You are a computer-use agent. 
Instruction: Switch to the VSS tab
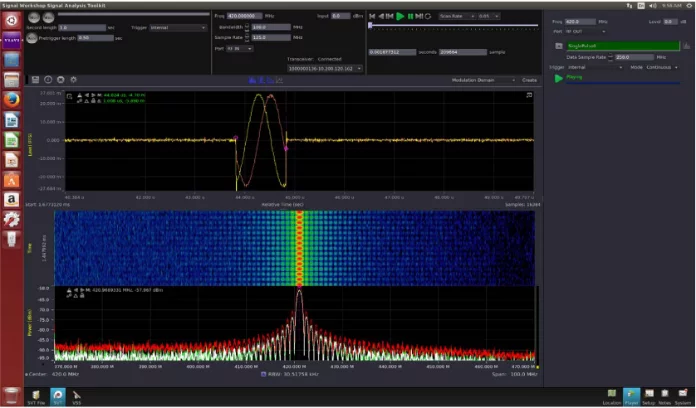tap(77, 397)
